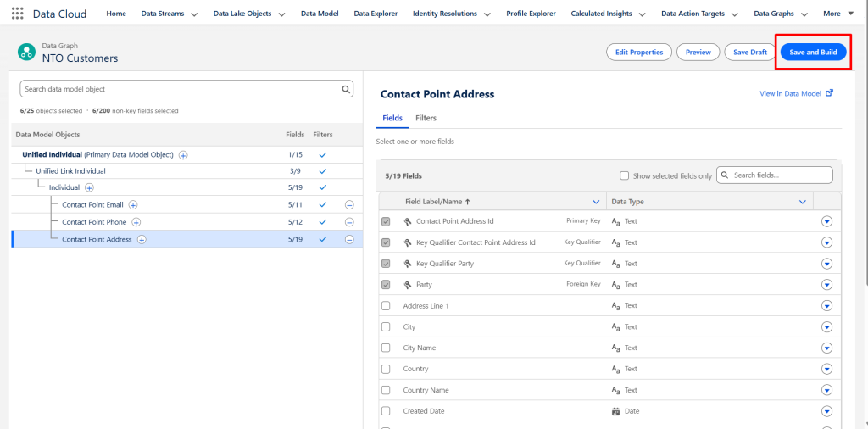Screen dimensions: 868x429
Task: Open Field Label/Name column dropdown chevron
Action: (596, 202)
